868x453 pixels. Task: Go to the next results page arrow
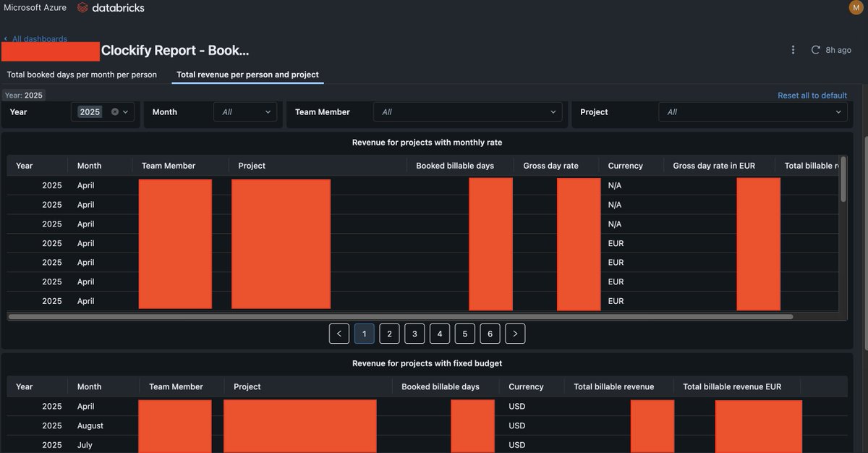pos(515,333)
